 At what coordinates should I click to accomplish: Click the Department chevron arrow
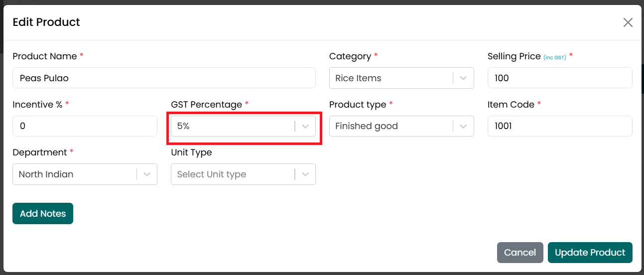point(147,174)
